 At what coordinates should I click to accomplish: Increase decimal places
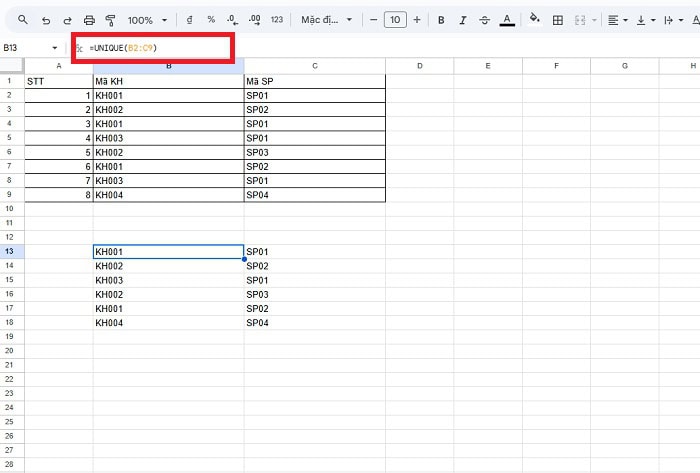pos(254,20)
